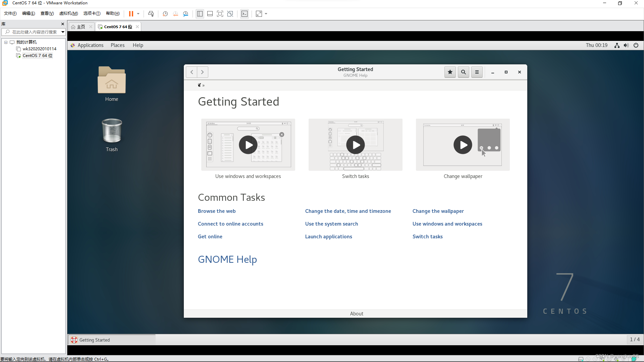Open the 编辑(E) menu
This screenshot has height=362, width=644.
tap(29, 13)
